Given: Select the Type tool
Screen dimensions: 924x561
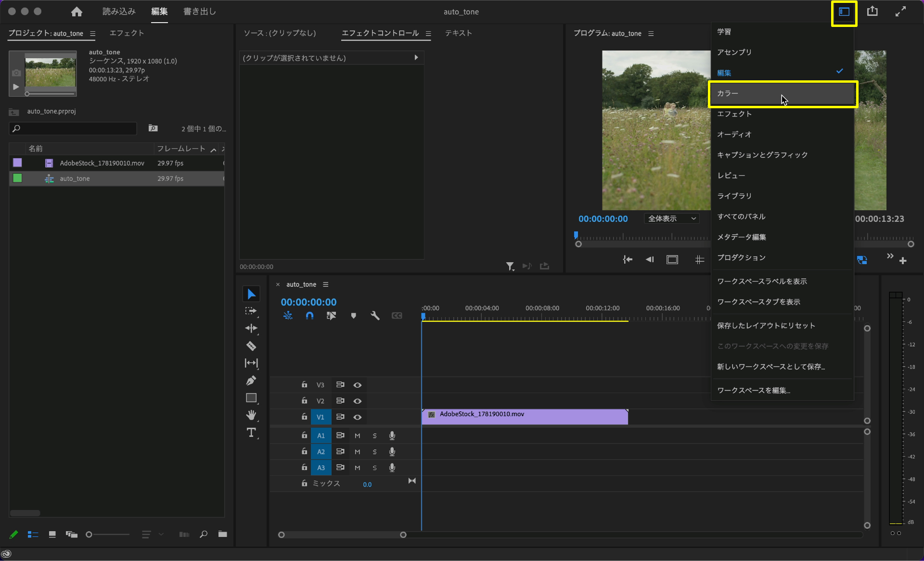Looking at the screenshot, I should 251,433.
